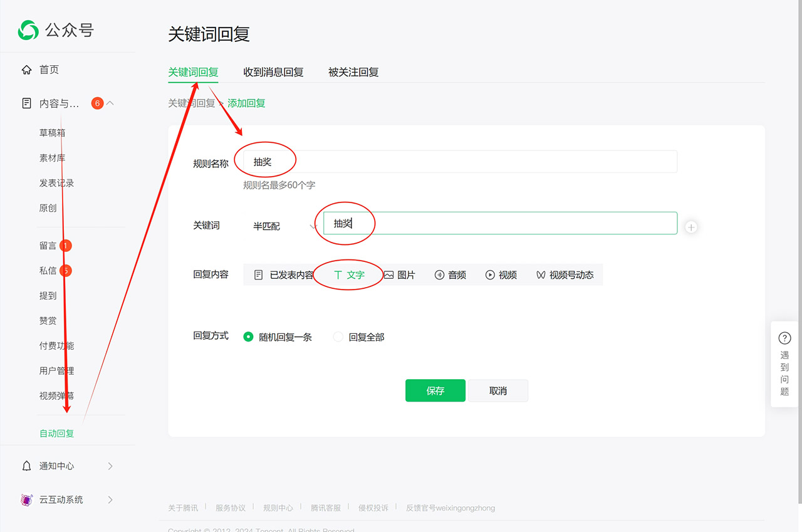
Task: Select the 音频 audio reply icon
Action: point(440,274)
